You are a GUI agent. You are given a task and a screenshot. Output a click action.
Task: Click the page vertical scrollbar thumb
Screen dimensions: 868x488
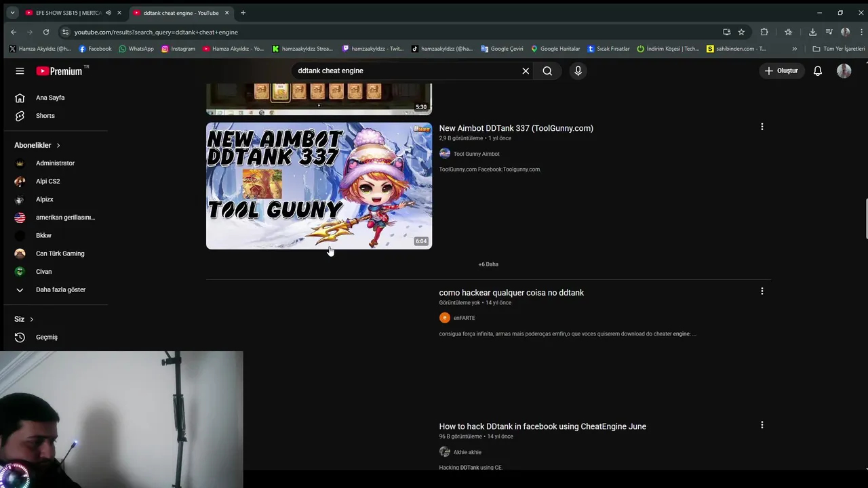click(x=866, y=219)
